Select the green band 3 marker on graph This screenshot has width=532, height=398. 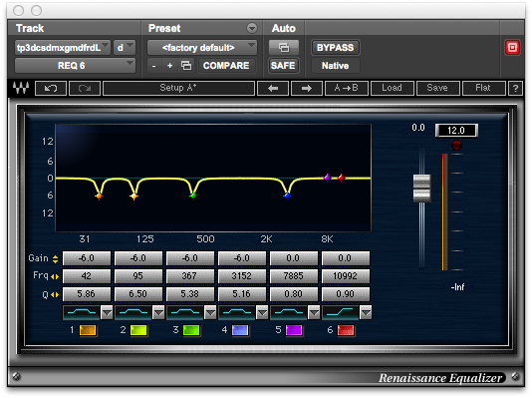coord(193,196)
